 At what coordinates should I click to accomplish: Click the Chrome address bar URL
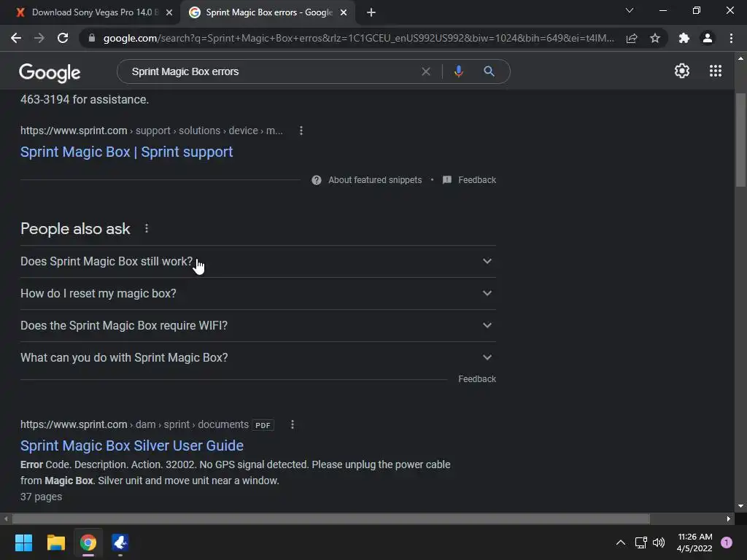coord(358,38)
